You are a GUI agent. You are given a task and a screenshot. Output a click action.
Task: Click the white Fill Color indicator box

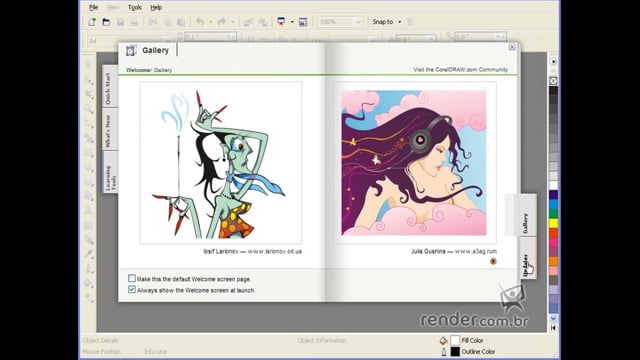[x=455, y=340]
